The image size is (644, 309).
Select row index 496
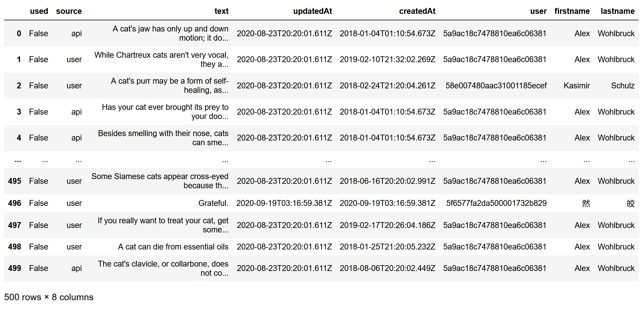(15, 203)
